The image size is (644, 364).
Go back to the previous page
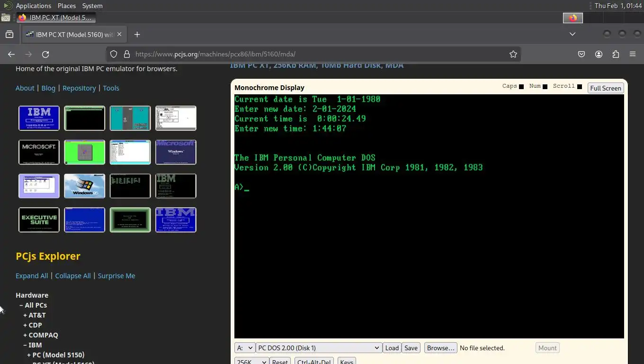coord(11,54)
